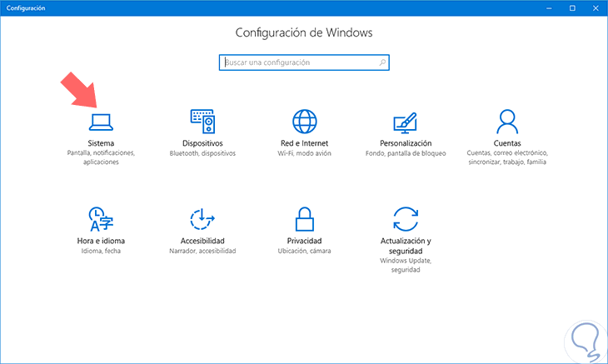
Task: Click the 'Dispositivos' label text
Action: click(202, 143)
